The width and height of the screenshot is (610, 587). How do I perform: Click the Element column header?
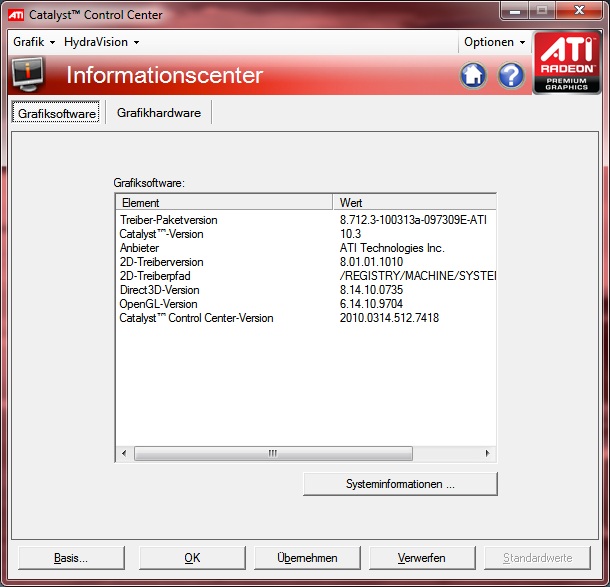point(224,202)
